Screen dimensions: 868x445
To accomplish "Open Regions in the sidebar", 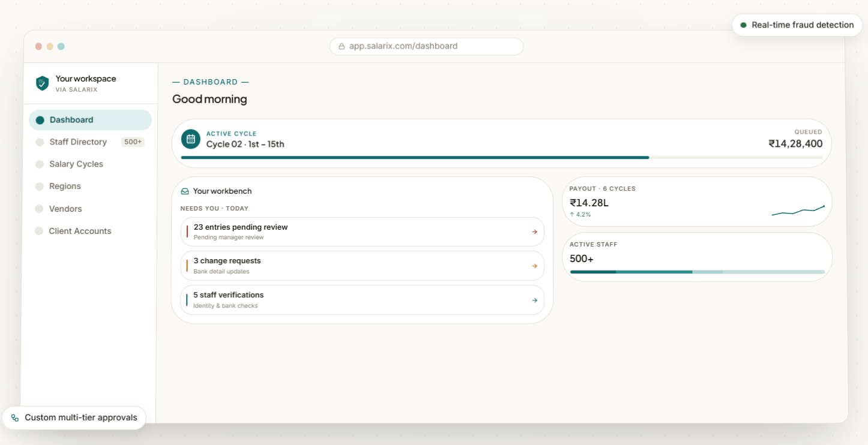I will pyautogui.click(x=90, y=187).
